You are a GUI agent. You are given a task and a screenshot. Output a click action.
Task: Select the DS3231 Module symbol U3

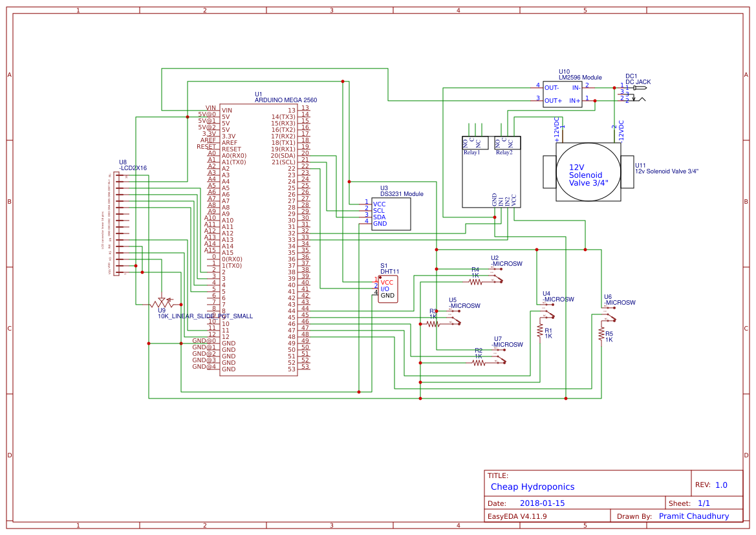click(x=391, y=213)
